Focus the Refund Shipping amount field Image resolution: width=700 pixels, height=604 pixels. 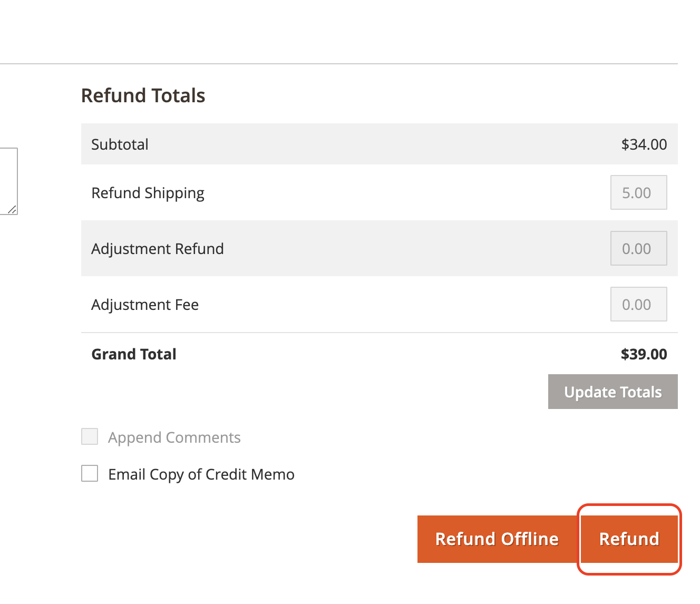(x=639, y=192)
